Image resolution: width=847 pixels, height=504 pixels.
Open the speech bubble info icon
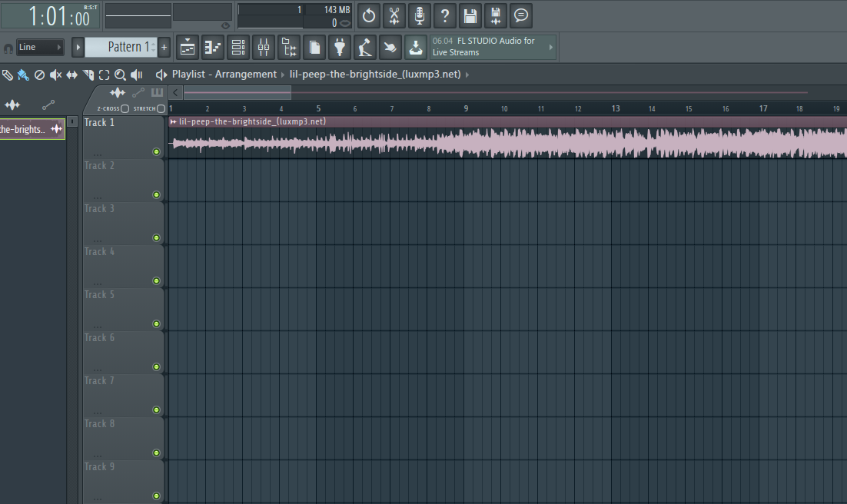coord(521,15)
